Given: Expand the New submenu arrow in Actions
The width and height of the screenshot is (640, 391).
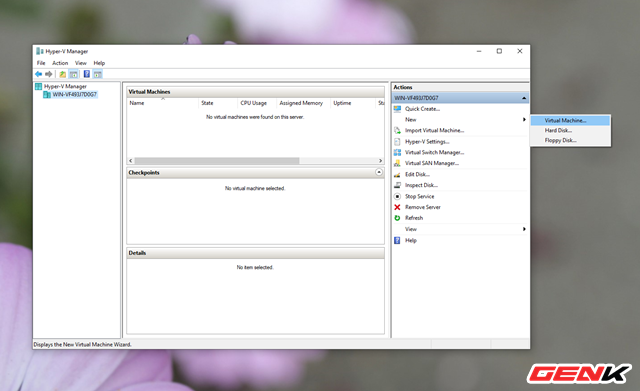Looking at the screenshot, I should pos(524,120).
